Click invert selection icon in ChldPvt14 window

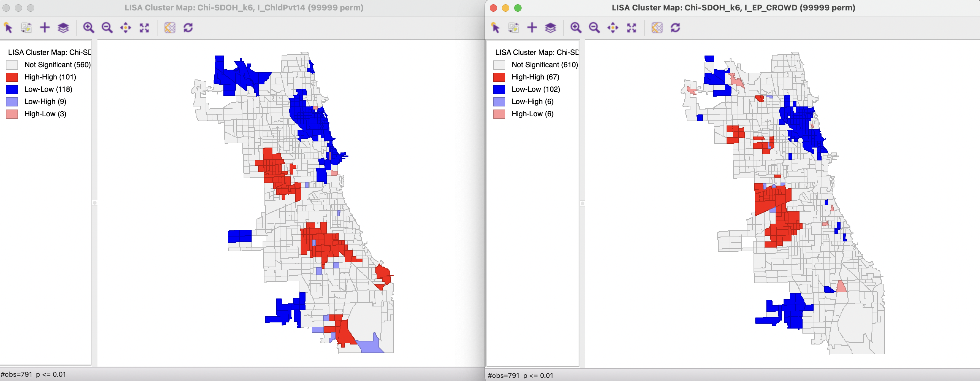[x=26, y=28]
